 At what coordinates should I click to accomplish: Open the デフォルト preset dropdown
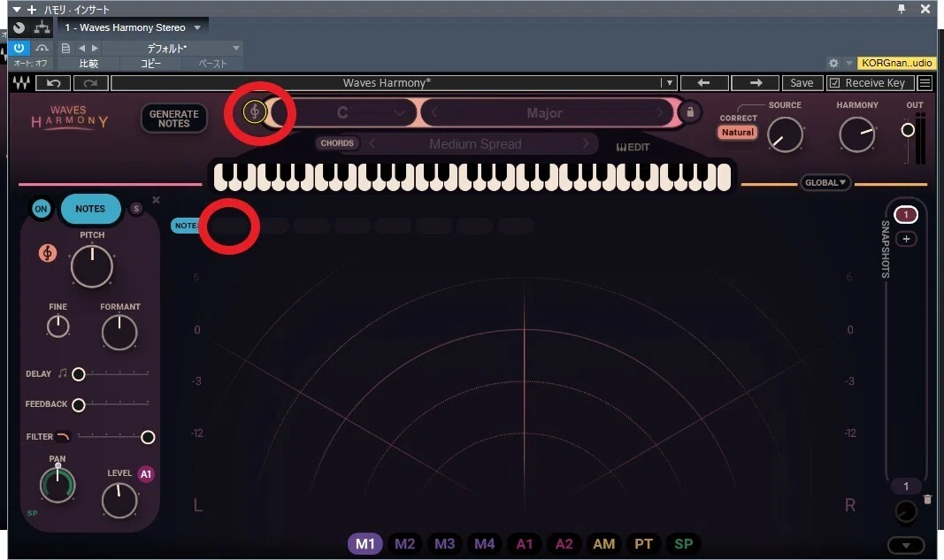tap(236, 48)
